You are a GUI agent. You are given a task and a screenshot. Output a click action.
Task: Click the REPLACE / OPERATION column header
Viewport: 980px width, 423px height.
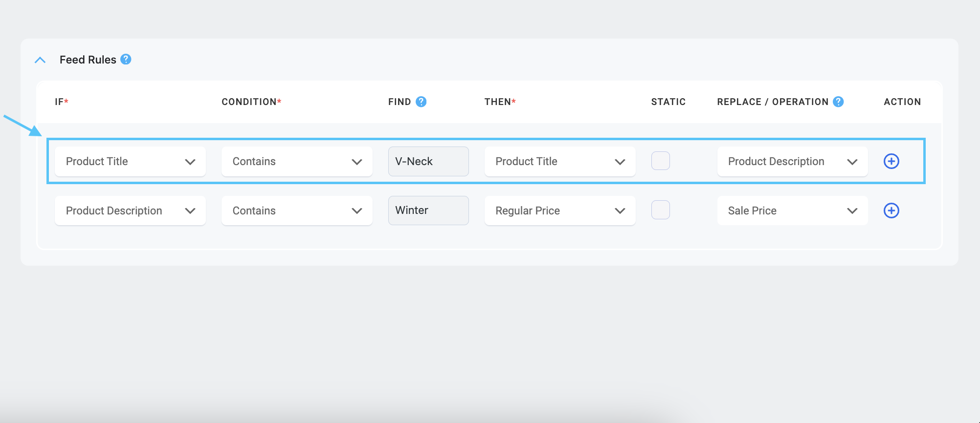[773, 102]
